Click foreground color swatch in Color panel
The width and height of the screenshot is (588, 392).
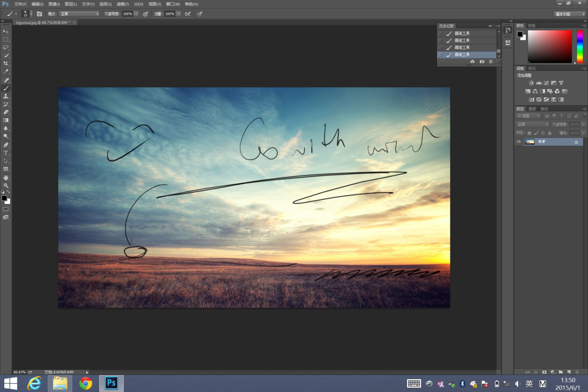click(x=520, y=35)
